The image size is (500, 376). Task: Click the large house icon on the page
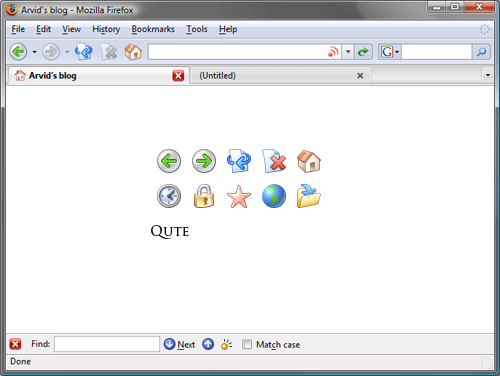[x=309, y=161]
